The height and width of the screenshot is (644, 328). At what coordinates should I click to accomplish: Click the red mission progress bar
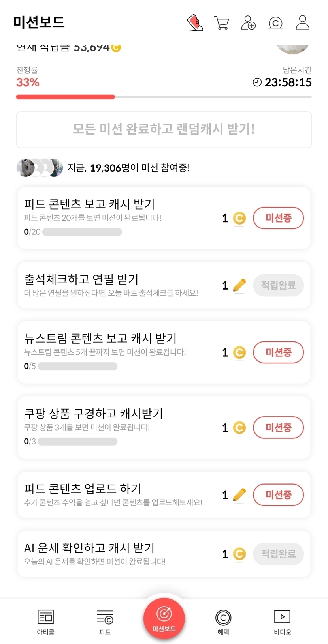tap(65, 97)
